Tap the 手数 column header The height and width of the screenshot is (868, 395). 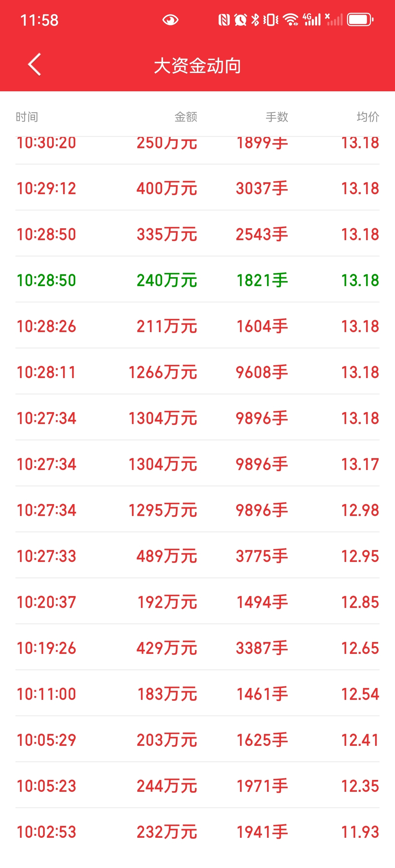coord(277,117)
